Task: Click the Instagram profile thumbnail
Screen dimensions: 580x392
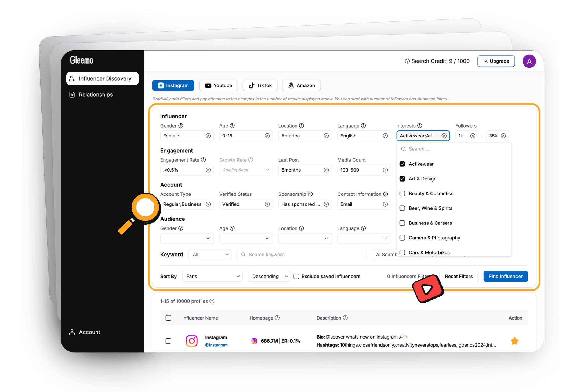Action: click(x=192, y=341)
